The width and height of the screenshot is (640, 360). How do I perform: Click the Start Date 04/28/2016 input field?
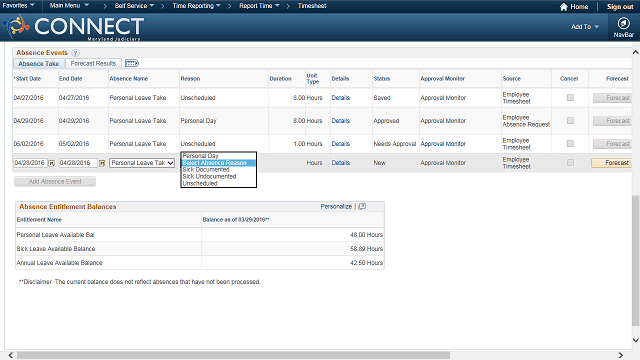(31, 163)
